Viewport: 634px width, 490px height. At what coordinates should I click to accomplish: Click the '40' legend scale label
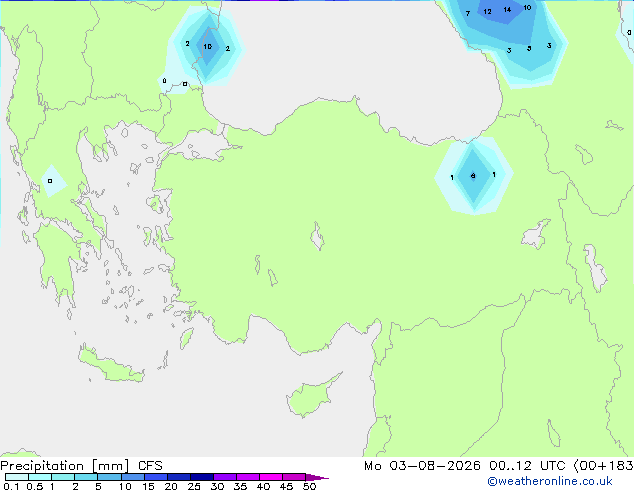pyautogui.click(x=263, y=486)
